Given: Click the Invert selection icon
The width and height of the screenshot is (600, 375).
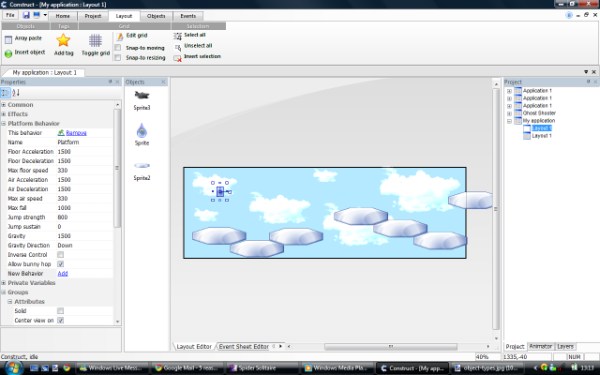Looking at the screenshot, I should [178, 58].
